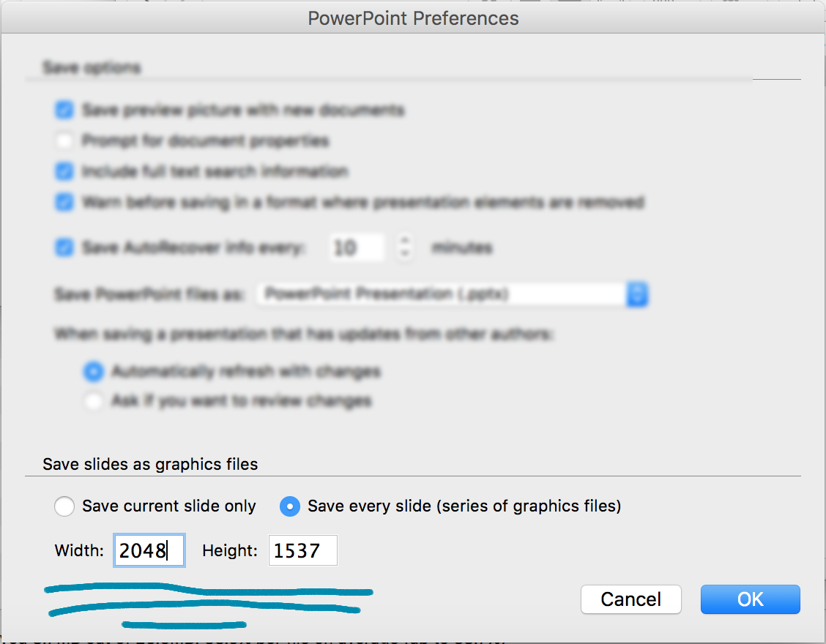Focus the Height input field

tap(302, 550)
